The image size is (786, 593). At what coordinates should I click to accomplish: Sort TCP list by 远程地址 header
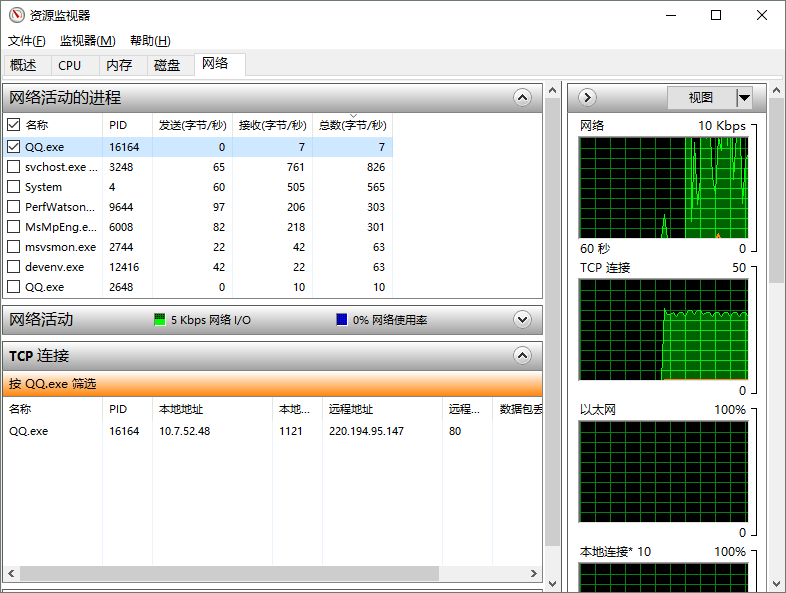click(x=382, y=409)
